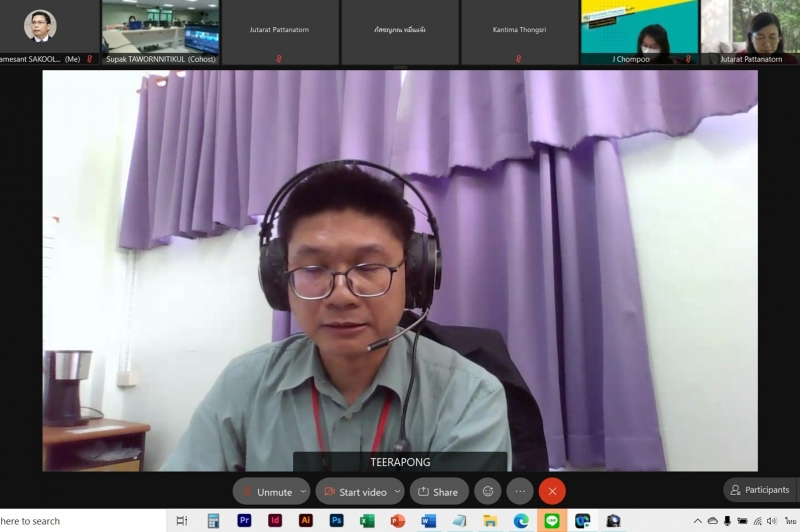This screenshot has height=532, width=800.
Task: Show hidden system tray icons
Action: [x=698, y=521]
